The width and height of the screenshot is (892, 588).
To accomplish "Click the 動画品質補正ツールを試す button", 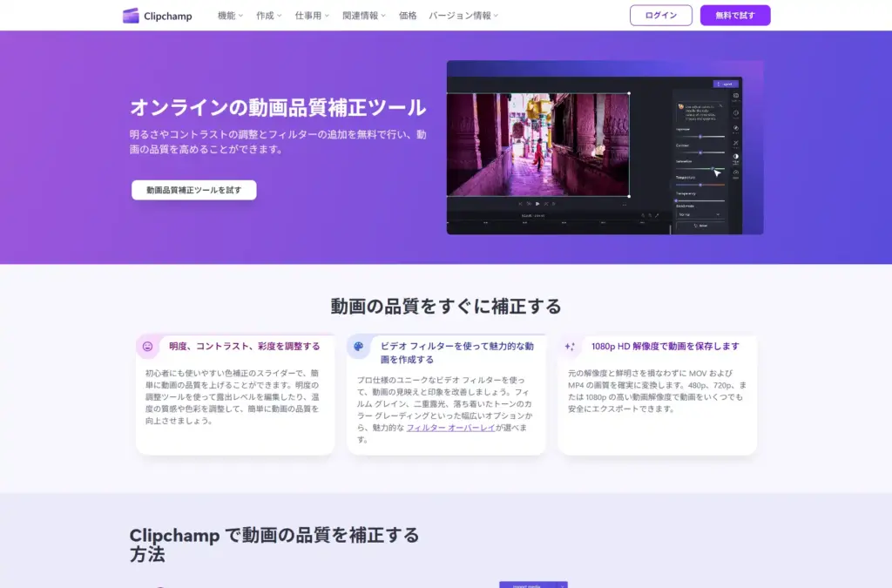I will 194,190.
